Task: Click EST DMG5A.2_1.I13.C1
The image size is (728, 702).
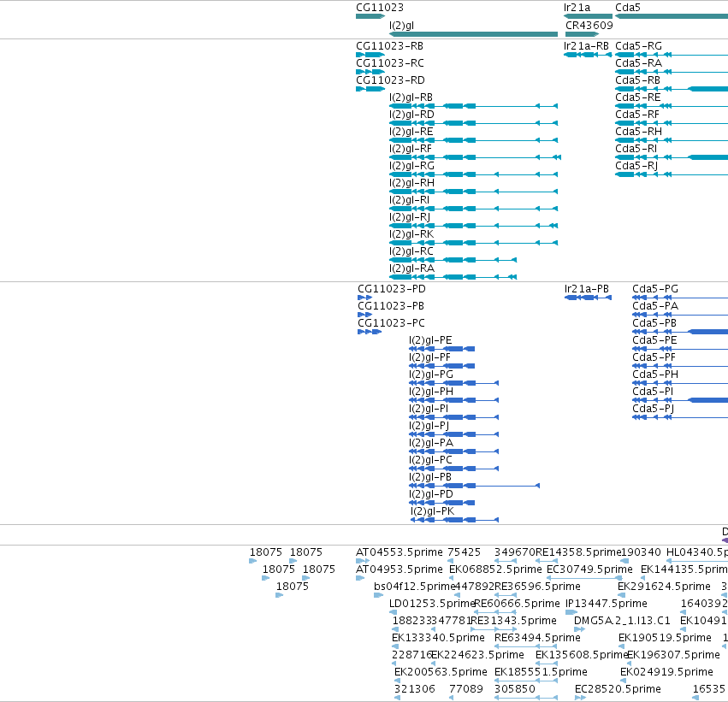Action: point(579,629)
